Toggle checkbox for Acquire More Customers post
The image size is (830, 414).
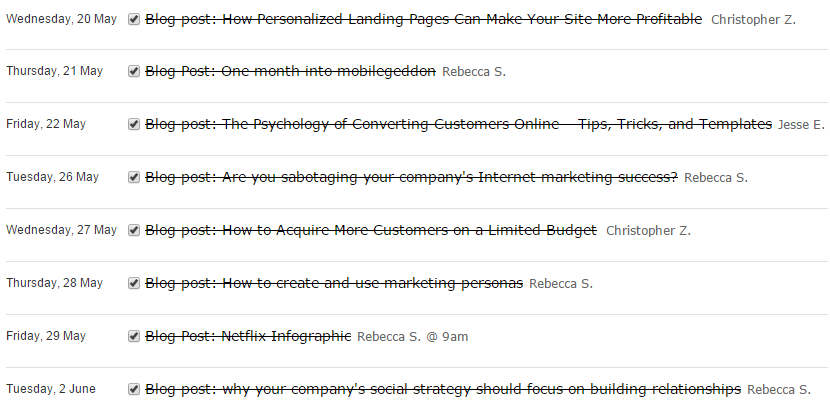click(x=134, y=230)
